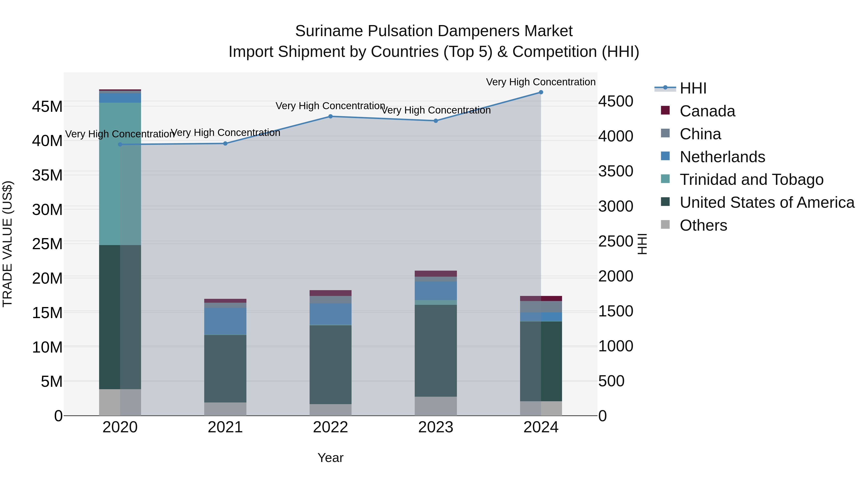This screenshot has height=488, width=868.
Task: Toggle Canada in the legend
Action: coord(698,111)
